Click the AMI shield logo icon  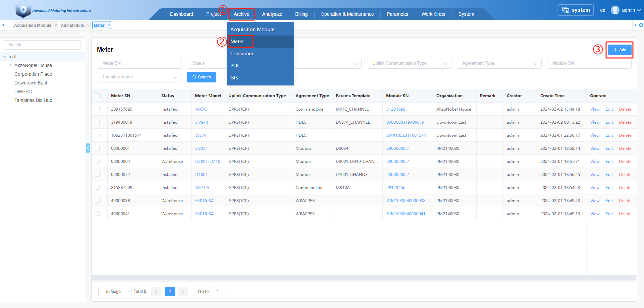tap(23, 10)
